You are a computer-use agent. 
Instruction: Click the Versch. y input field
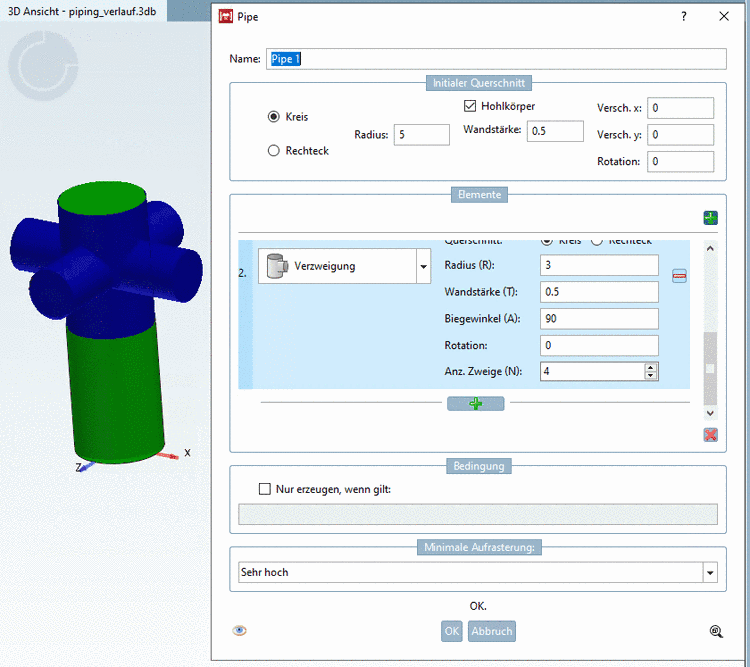click(x=680, y=135)
